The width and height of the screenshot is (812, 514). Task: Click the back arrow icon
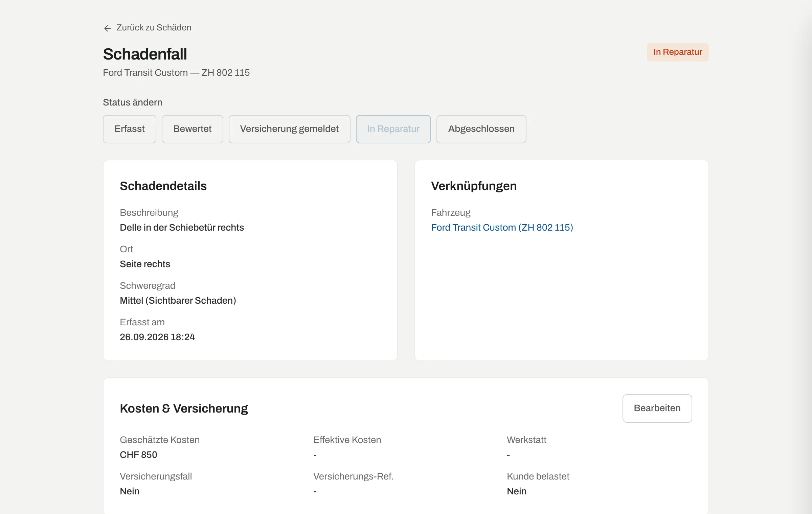tap(108, 28)
